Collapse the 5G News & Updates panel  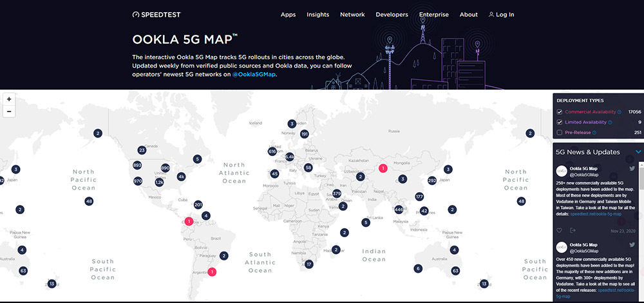638,152
